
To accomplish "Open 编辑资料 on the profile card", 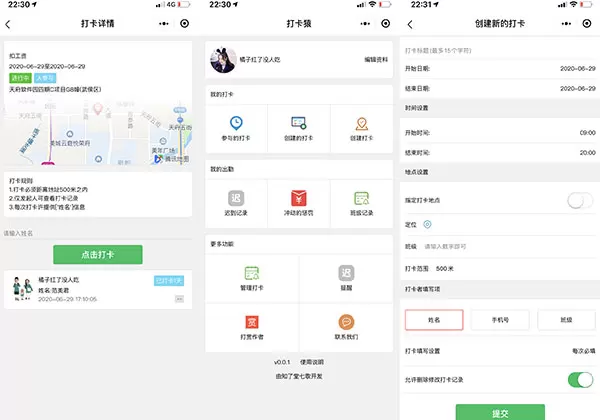I will click(x=376, y=60).
